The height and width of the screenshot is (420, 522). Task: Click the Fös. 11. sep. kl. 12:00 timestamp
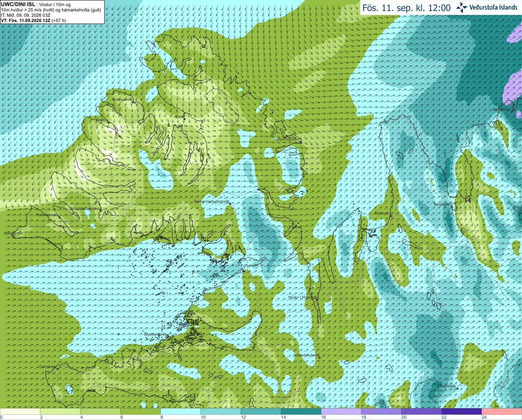coord(406,7)
